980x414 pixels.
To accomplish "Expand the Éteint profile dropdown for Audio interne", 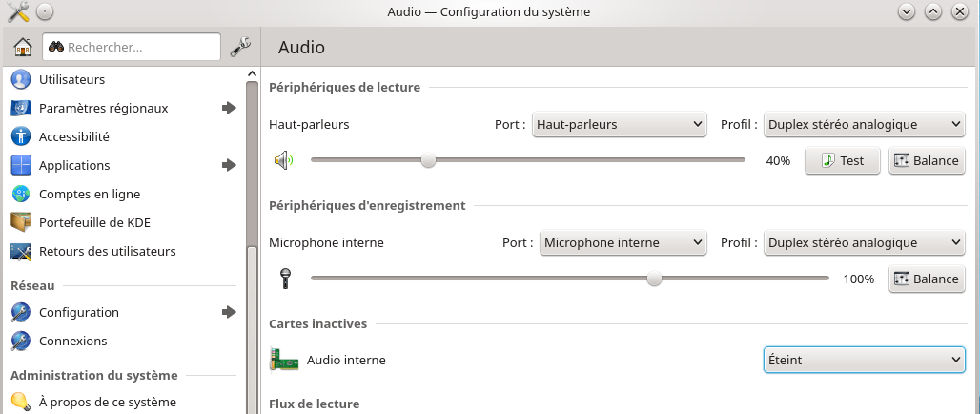I will pos(865,361).
